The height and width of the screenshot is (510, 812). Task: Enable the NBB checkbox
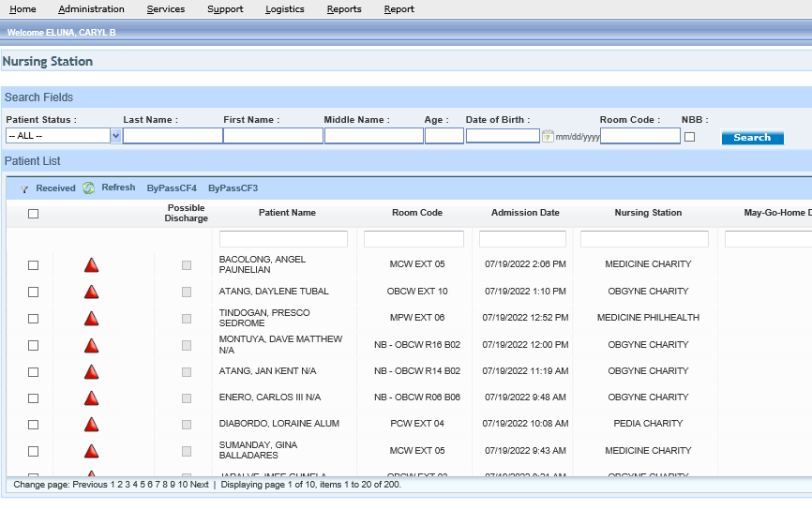coord(690,137)
